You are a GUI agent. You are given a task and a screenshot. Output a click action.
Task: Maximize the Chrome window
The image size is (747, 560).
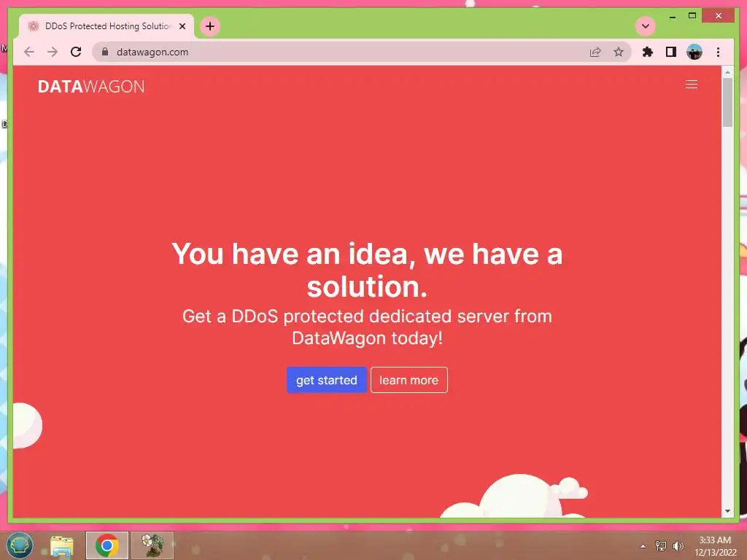pyautogui.click(x=692, y=16)
